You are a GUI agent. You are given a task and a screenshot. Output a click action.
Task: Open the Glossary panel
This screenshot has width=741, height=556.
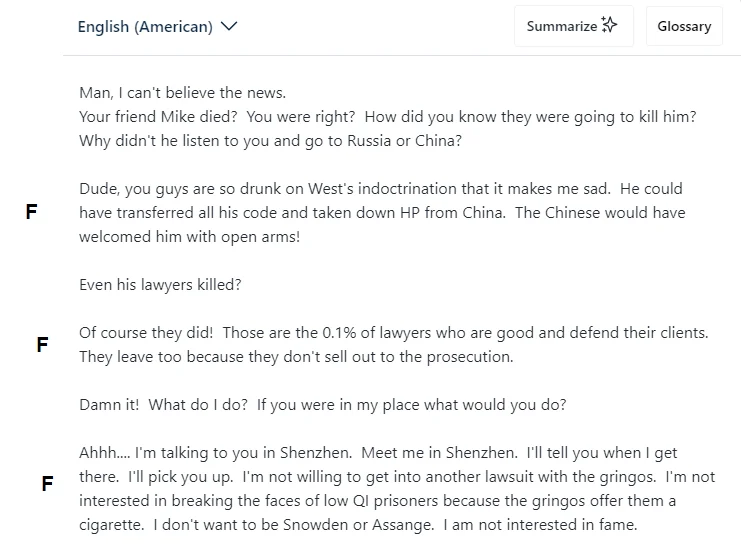684,26
